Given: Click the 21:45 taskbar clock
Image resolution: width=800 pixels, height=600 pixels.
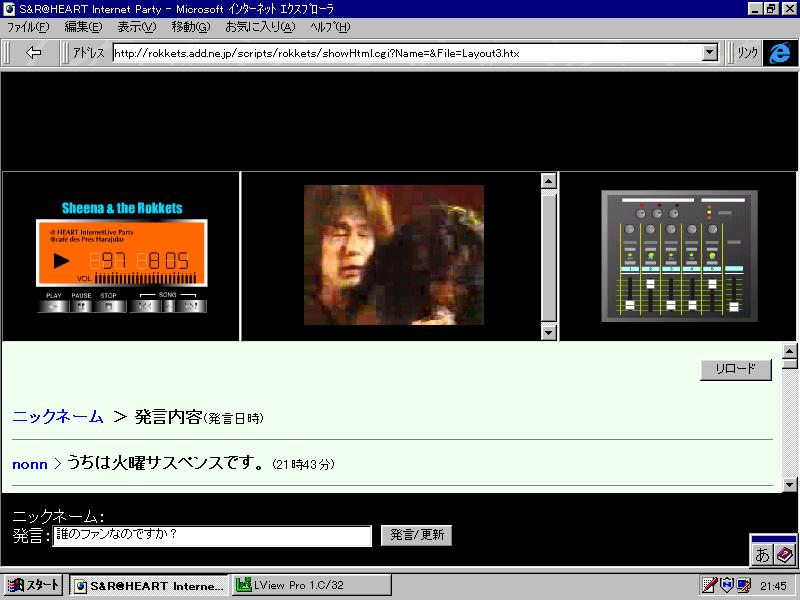Looking at the screenshot, I should click(773, 586).
